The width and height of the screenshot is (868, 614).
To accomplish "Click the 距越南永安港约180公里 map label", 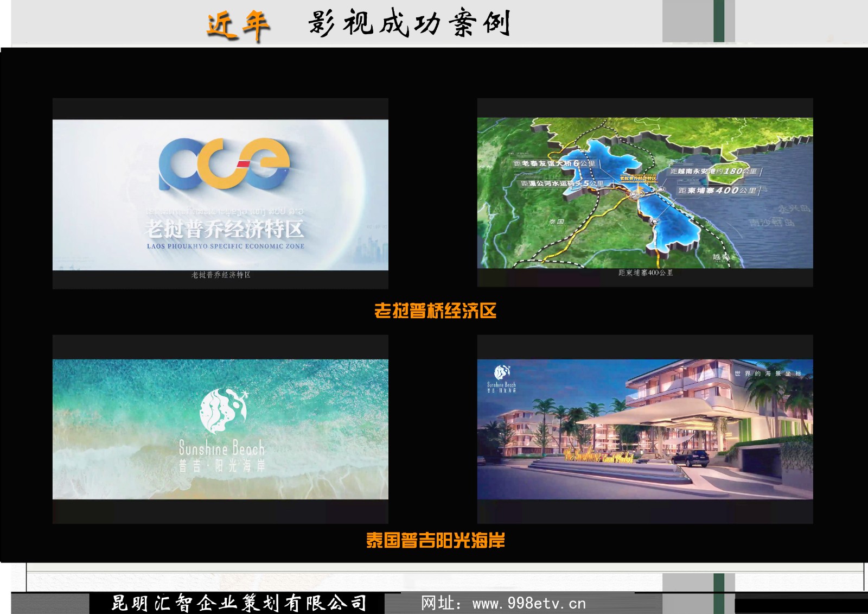I will pos(713,172).
